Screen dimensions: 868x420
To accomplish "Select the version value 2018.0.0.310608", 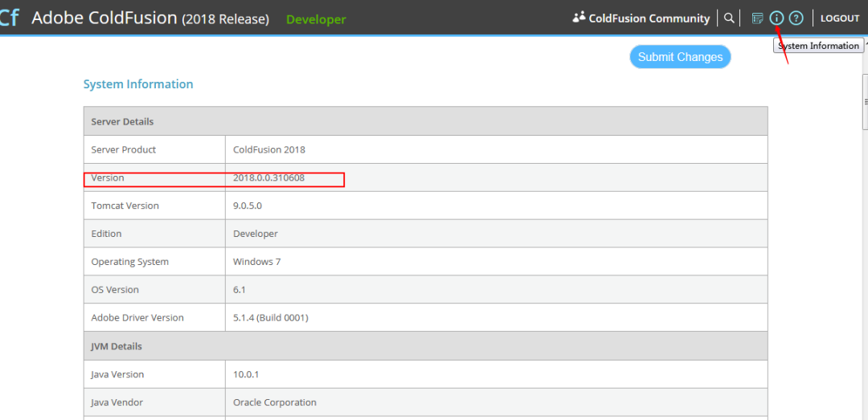I will coord(268,177).
